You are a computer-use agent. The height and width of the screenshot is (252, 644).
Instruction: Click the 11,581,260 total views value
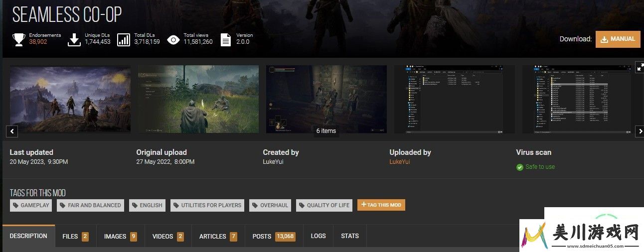tap(198, 42)
